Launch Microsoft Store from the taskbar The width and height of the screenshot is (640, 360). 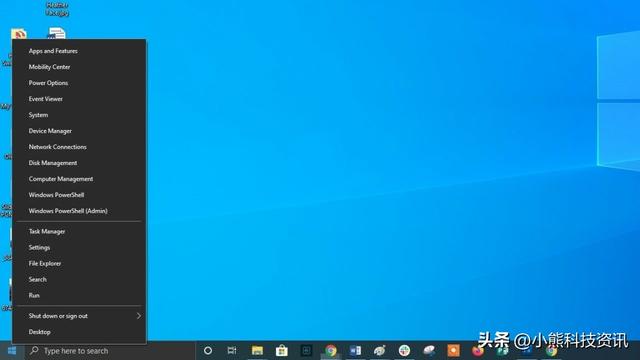(282, 351)
